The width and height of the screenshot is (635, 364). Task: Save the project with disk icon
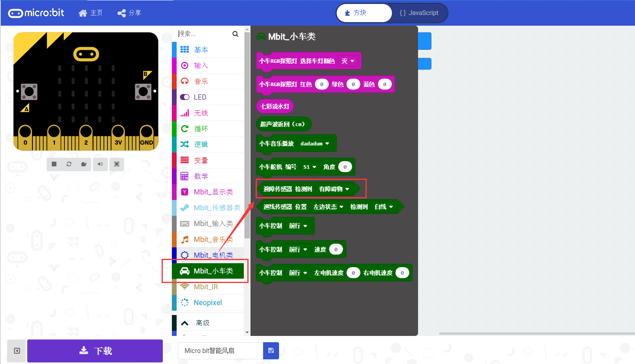point(271,351)
